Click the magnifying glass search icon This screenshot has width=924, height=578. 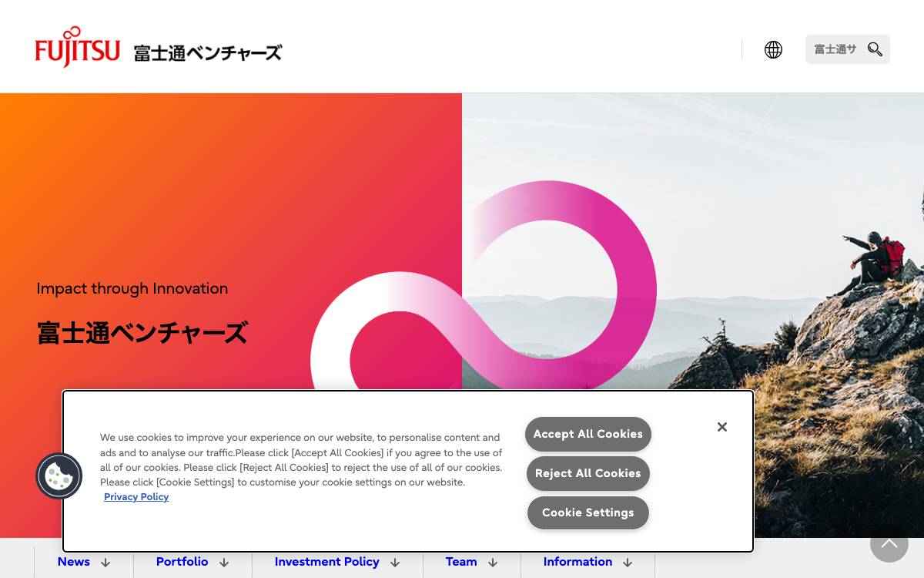(875, 49)
